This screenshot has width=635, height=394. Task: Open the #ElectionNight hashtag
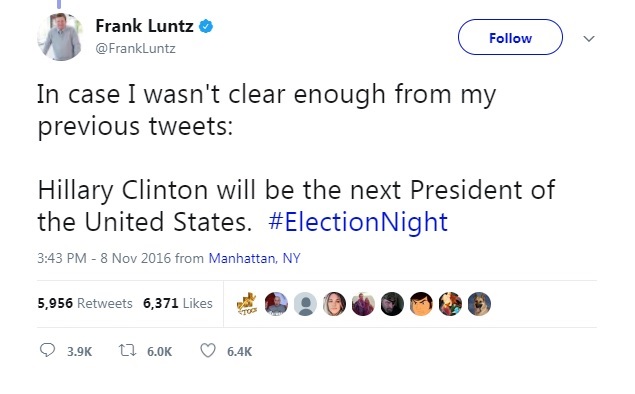[x=358, y=222]
